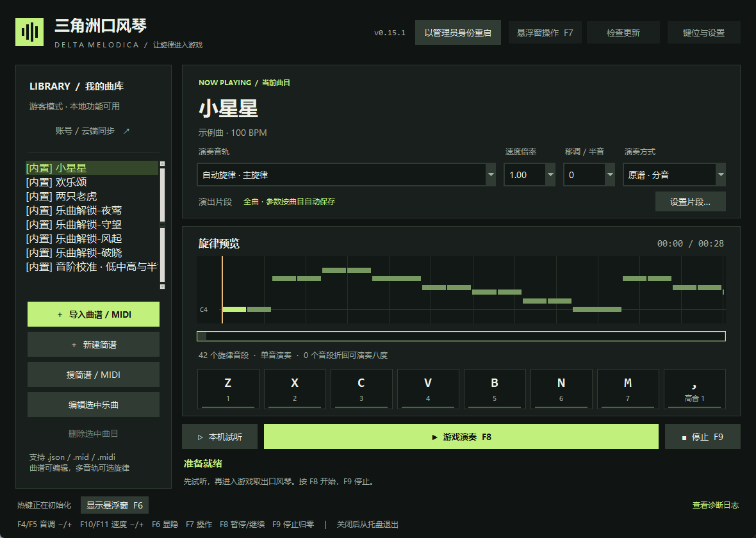
Task: Click the playhead marker in melody preview
Action: click(x=222, y=289)
